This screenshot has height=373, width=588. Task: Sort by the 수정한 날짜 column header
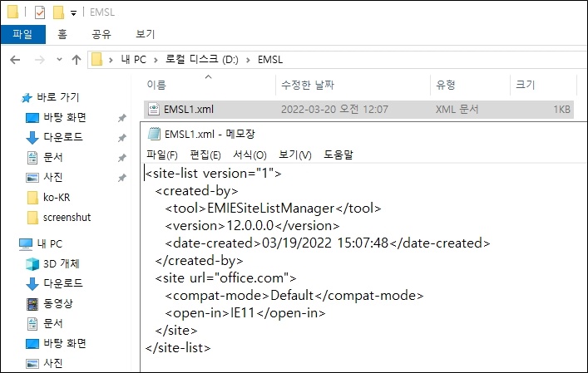308,85
